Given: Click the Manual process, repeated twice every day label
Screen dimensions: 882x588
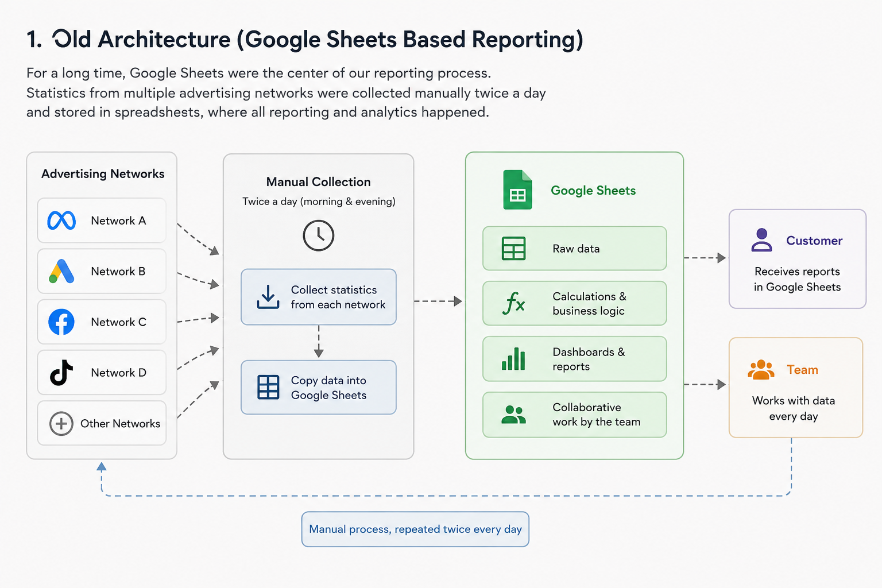Looking at the screenshot, I should [x=415, y=529].
